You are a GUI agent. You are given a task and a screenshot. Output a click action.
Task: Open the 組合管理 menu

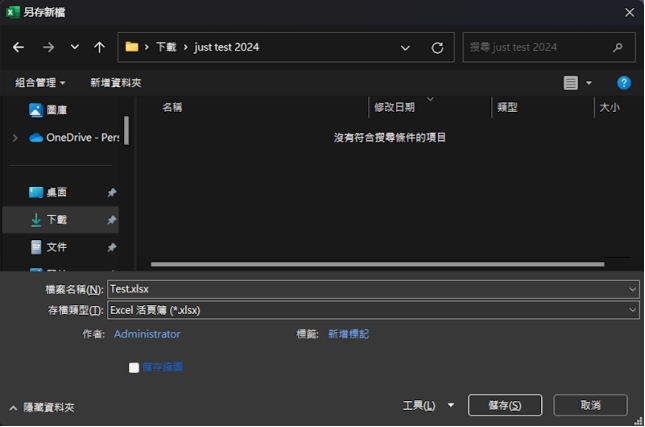coord(40,83)
